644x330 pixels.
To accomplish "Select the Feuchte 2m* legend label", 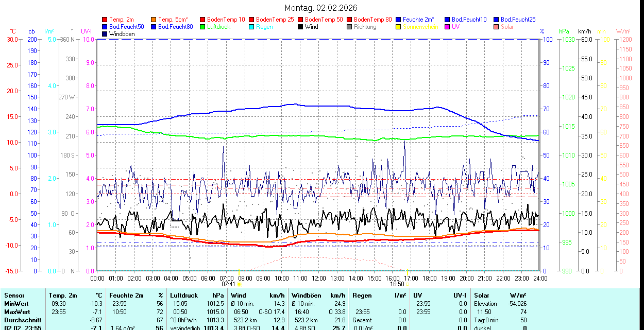I will pos(419,20).
